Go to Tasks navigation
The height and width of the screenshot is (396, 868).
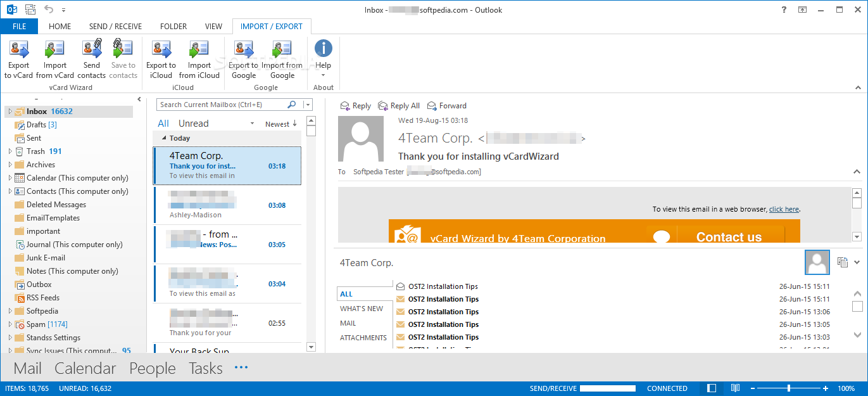206,369
